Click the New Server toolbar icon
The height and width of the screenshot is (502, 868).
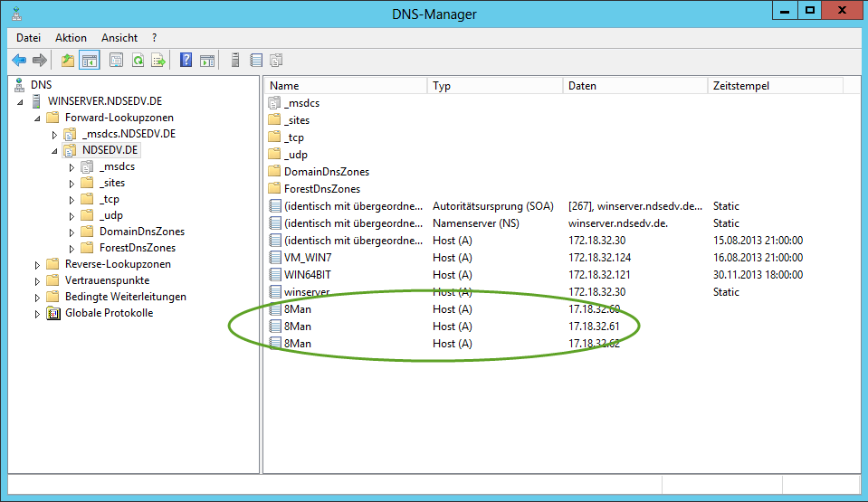point(235,61)
